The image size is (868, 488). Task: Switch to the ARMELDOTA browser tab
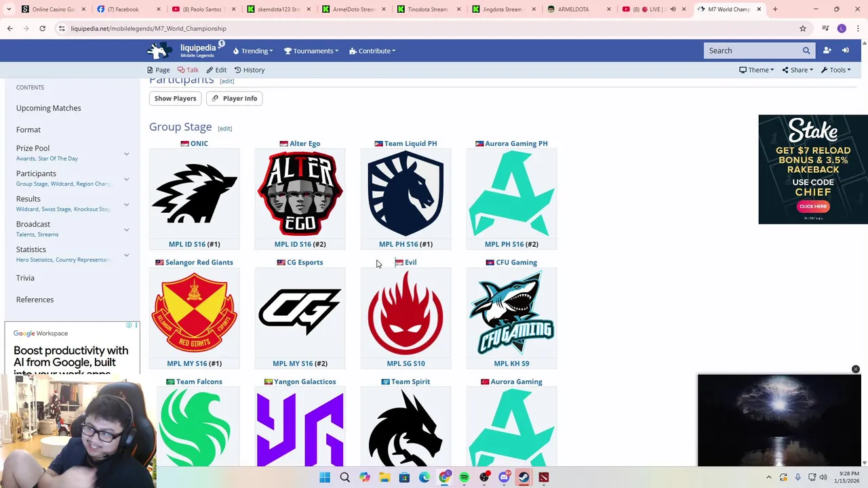point(577,9)
